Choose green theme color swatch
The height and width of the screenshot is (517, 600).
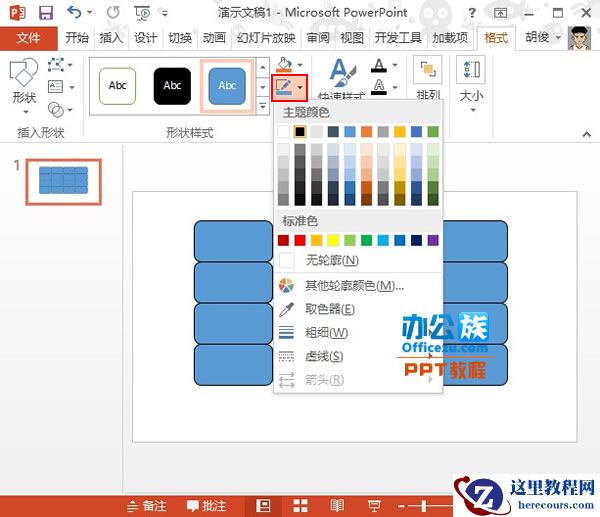click(x=433, y=132)
